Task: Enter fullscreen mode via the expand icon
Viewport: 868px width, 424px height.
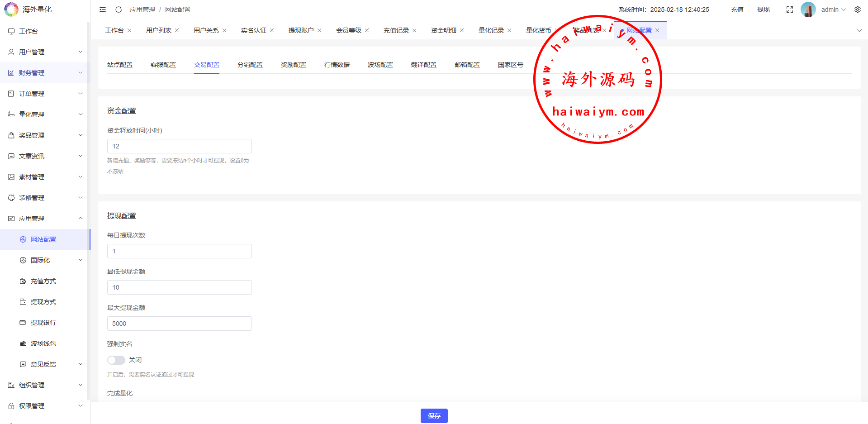Action: [790, 10]
